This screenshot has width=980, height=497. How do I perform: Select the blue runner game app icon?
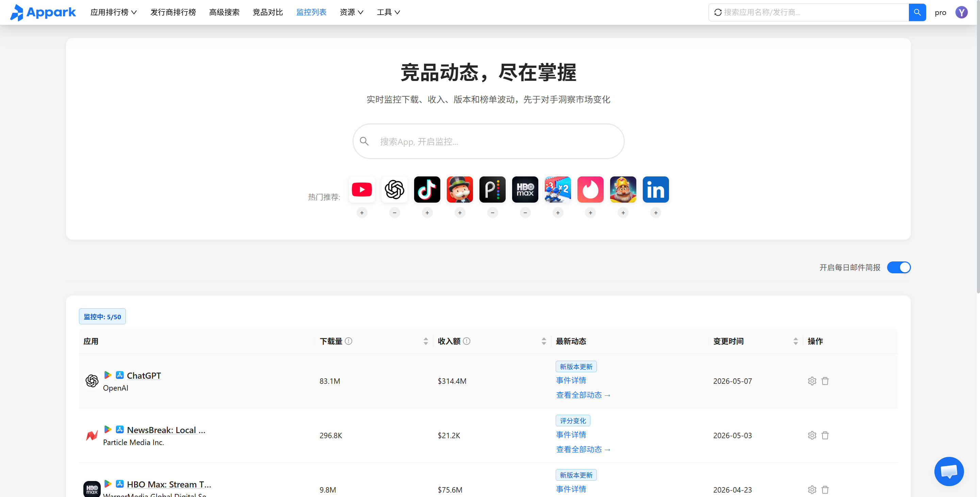558,189
